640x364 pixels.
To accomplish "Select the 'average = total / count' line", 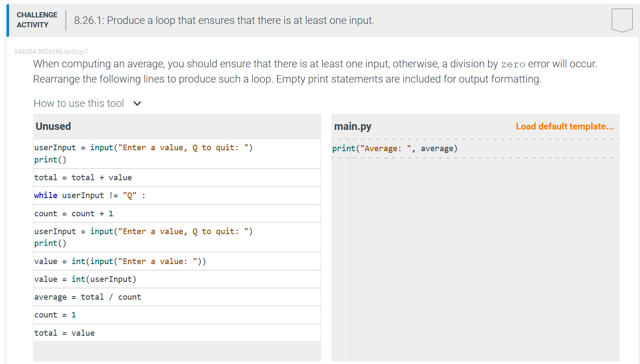I will pyautogui.click(x=177, y=297).
